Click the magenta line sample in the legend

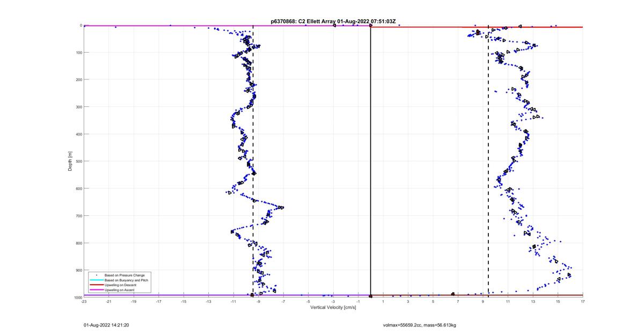click(x=97, y=289)
